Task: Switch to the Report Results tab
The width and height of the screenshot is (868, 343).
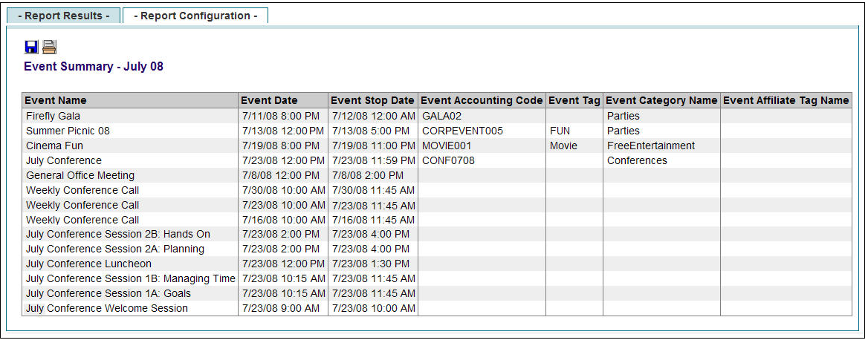Action: point(64,16)
